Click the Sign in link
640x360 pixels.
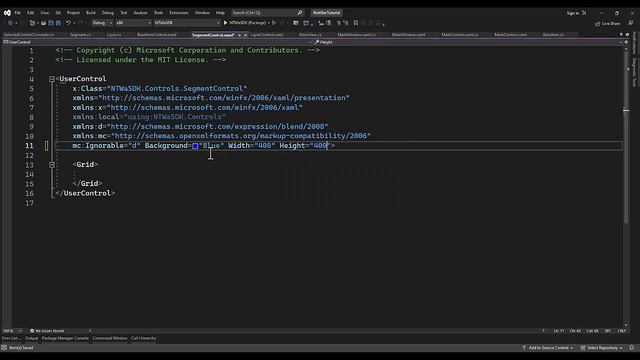pos(573,13)
